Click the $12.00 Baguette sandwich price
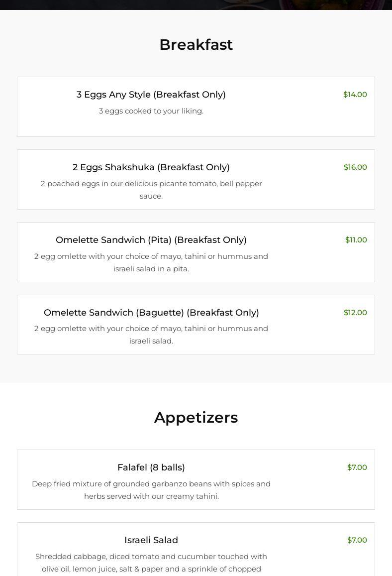 [x=355, y=313]
